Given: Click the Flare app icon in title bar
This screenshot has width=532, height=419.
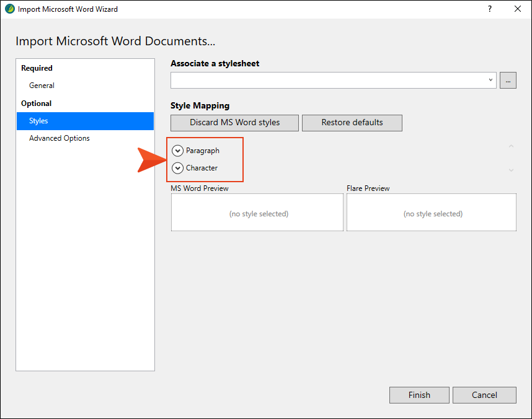Looking at the screenshot, I should [x=9, y=9].
